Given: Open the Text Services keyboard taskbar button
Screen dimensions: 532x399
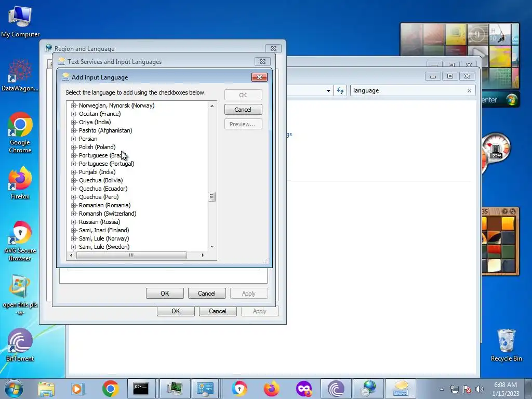Looking at the screenshot, I should coord(401,389).
